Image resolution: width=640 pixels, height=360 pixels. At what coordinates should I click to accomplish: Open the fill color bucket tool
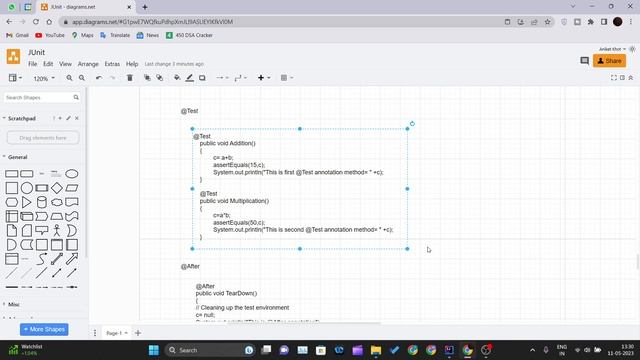[x=177, y=78]
